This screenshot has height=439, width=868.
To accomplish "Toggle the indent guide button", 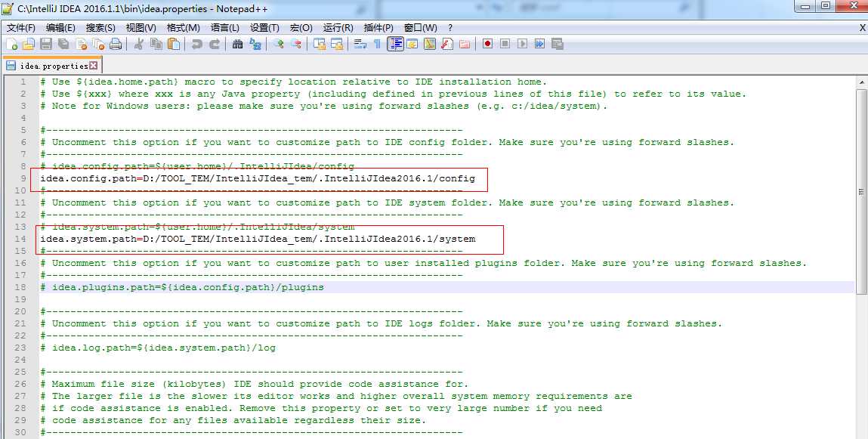I will [395, 45].
